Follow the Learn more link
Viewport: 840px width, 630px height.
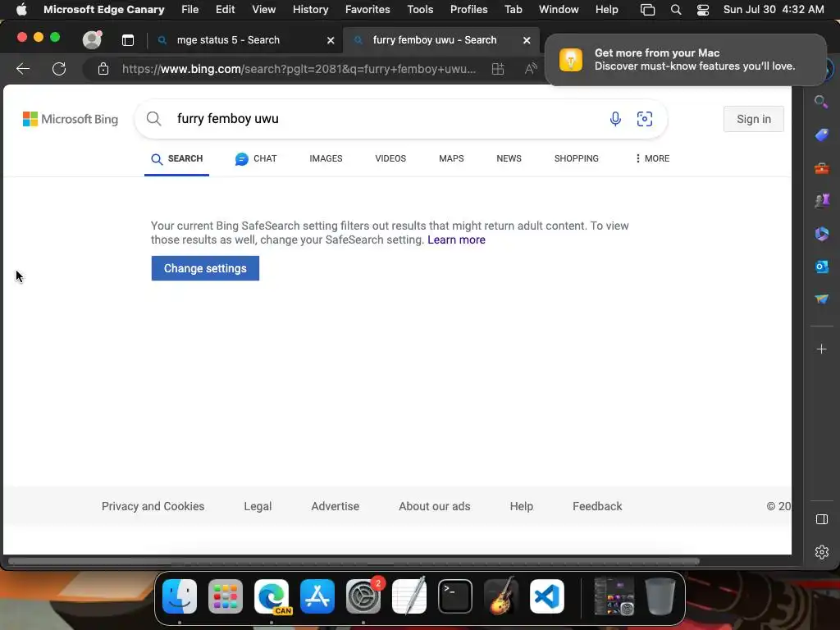pyautogui.click(x=456, y=240)
